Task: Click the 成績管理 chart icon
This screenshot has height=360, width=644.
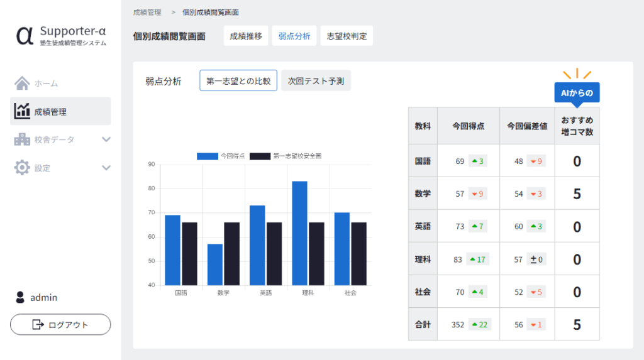Action: point(22,111)
